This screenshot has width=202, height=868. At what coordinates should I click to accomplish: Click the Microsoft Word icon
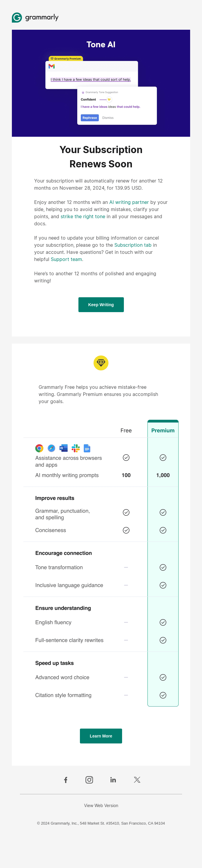(x=64, y=448)
